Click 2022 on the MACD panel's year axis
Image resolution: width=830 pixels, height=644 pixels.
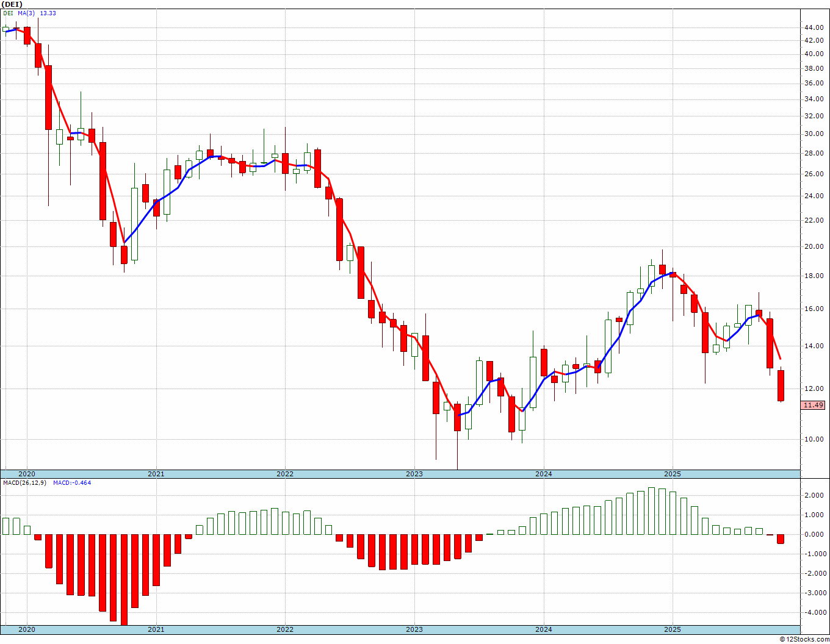[285, 629]
